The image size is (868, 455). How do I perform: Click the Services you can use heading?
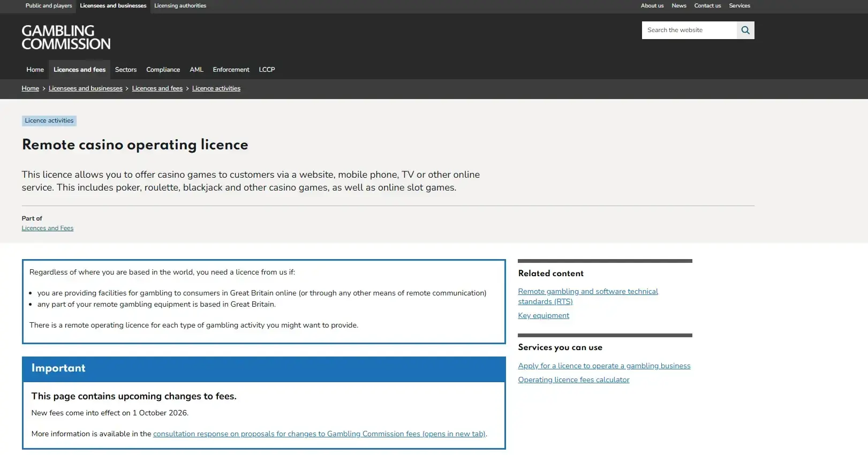click(x=560, y=347)
